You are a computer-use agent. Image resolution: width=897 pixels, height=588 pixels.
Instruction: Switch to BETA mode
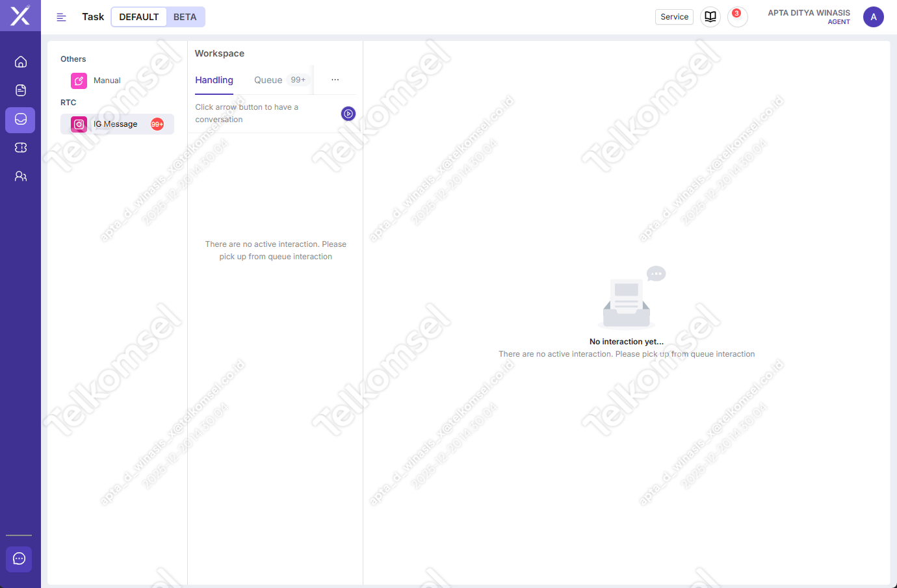pos(185,17)
